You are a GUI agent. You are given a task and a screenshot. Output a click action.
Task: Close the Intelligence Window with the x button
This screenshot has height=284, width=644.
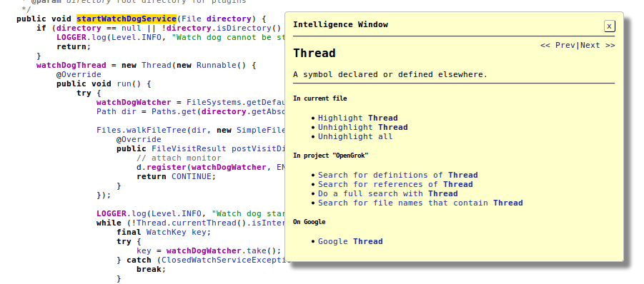tap(609, 26)
